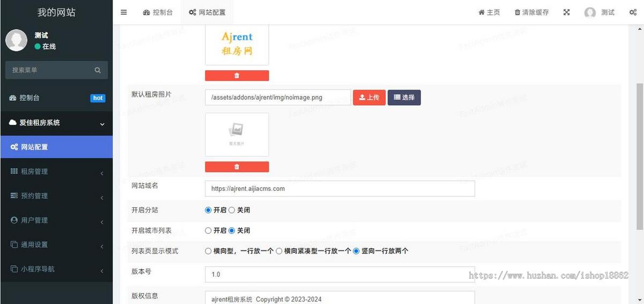Edit the 网站域名 URL field
This screenshot has height=304, width=644.
click(x=340, y=189)
